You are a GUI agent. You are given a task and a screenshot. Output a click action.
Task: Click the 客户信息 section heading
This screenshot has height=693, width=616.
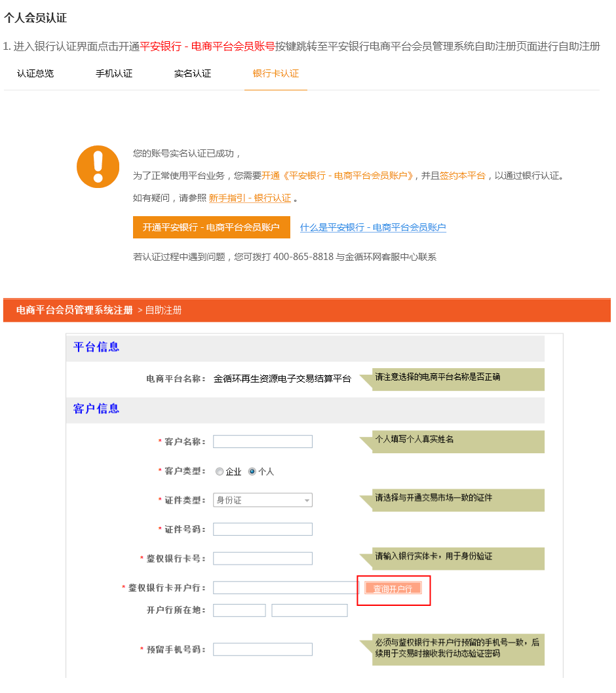96,409
